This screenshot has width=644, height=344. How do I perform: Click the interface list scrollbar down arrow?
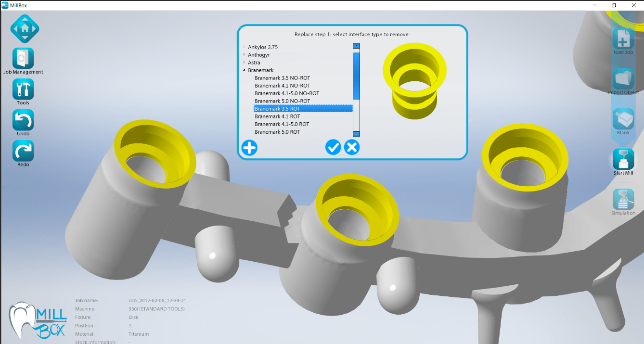pyautogui.click(x=357, y=134)
